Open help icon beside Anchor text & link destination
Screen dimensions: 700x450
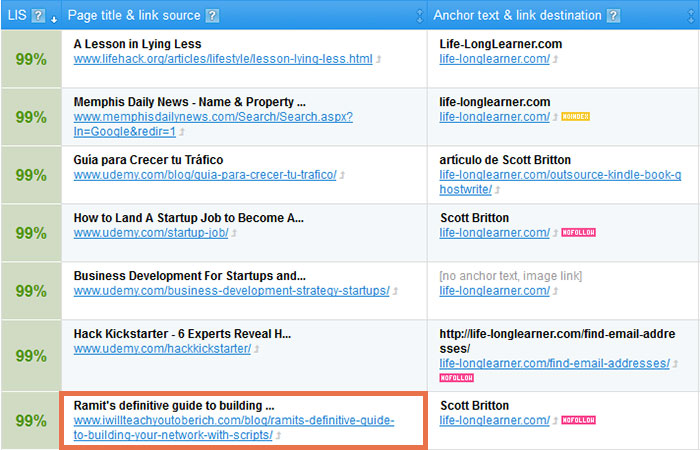[x=613, y=16]
